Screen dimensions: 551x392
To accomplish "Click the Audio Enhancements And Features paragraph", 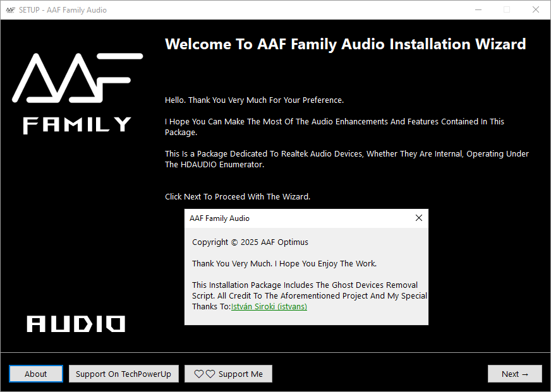I will pos(334,127).
